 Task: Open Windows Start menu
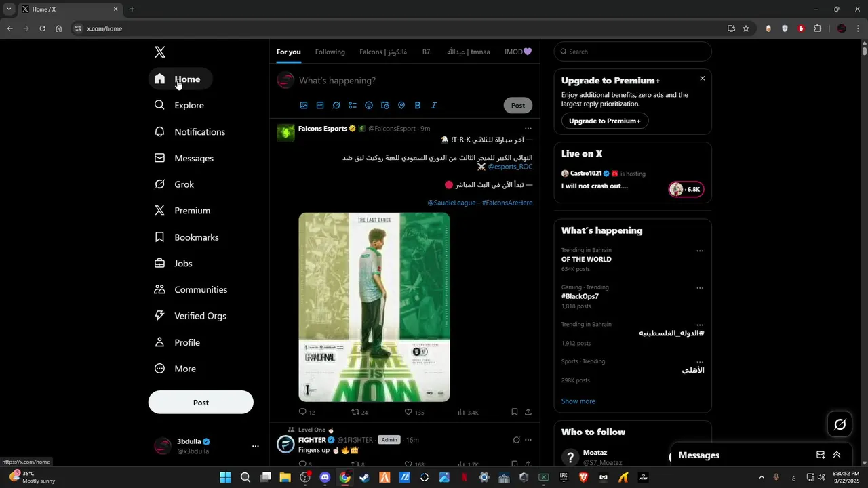click(x=225, y=477)
